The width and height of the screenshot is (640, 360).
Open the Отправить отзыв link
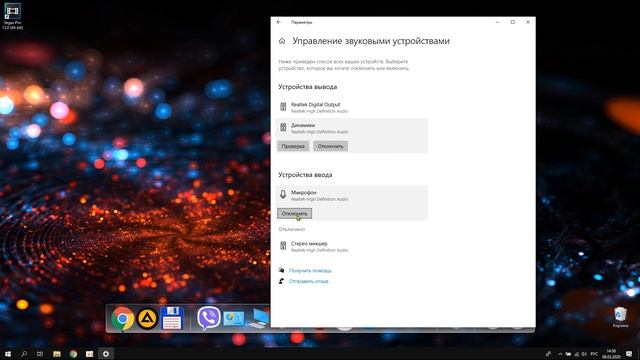(x=309, y=281)
